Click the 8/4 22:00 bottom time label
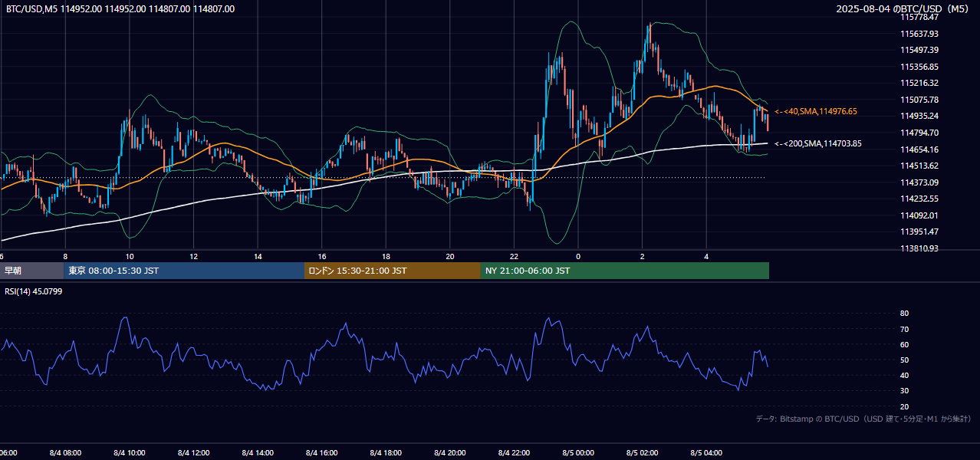Image resolution: width=980 pixels, height=460 pixels. coord(515,453)
